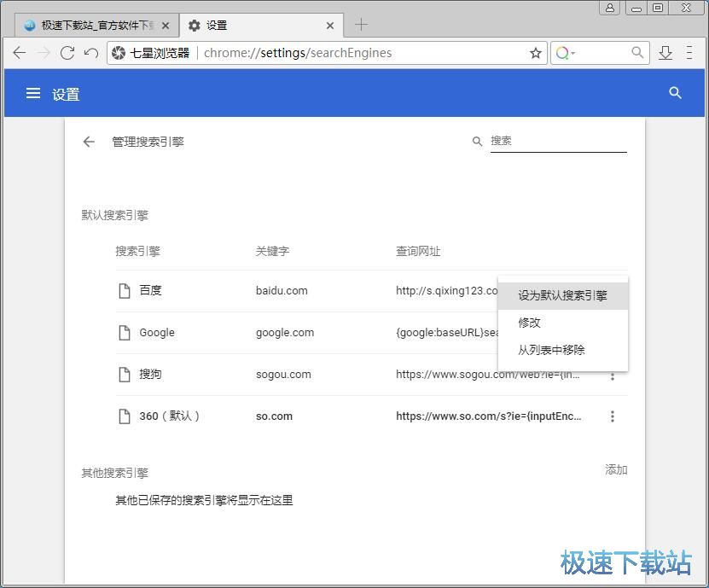
Task: Choose 从列表中移除 from the context menu
Action: tap(562, 350)
